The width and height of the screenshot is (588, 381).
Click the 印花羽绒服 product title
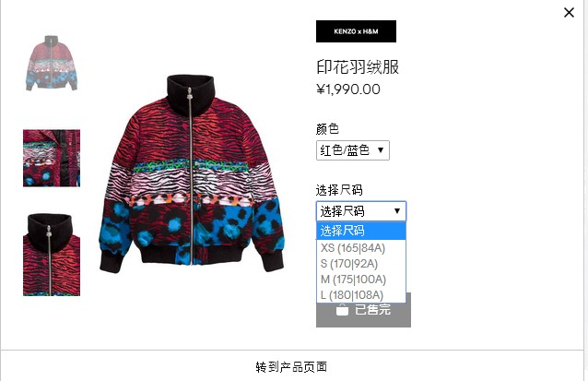tap(358, 67)
